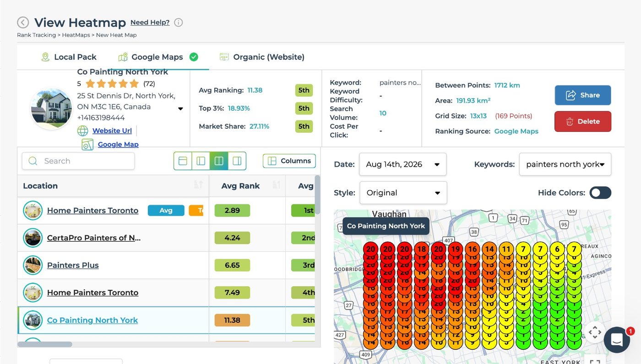Image resolution: width=641 pixels, height=364 pixels.
Task: Click the top-row map pin showing 19
Action: pyautogui.click(x=455, y=250)
